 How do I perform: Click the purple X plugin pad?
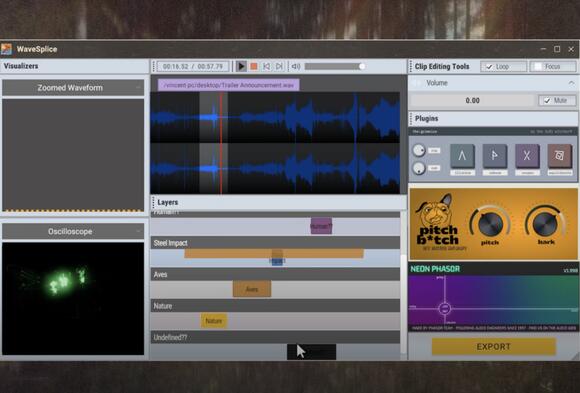(x=527, y=156)
